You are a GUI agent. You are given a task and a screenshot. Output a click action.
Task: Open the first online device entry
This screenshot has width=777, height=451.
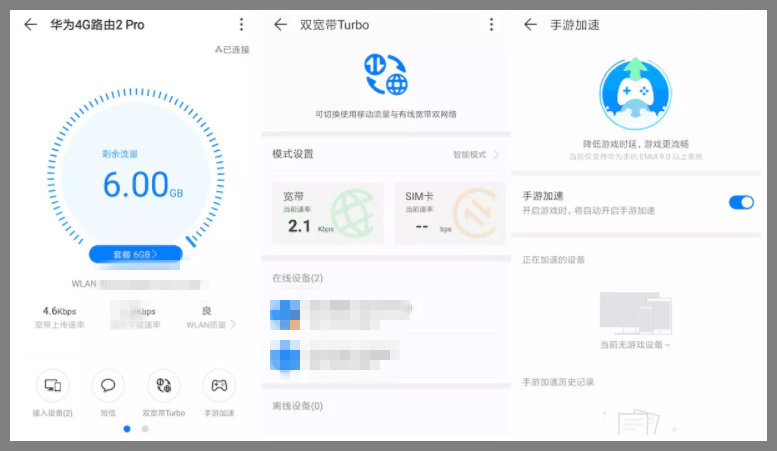point(386,315)
